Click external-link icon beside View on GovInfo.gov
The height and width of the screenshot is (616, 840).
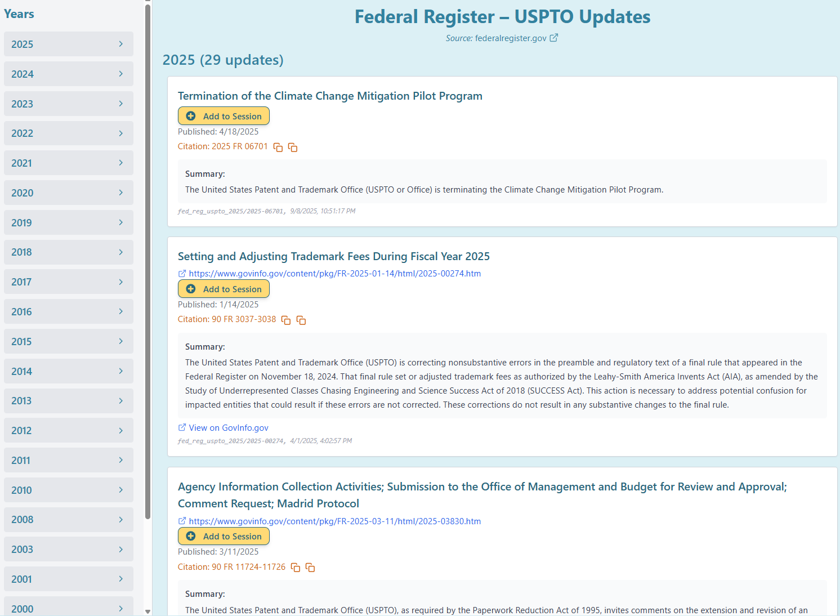181,427
